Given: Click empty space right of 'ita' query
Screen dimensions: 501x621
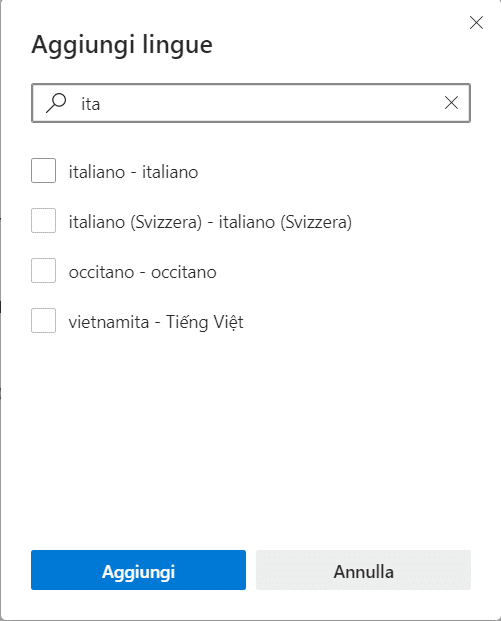Looking at the screenshot, I should pyautogui.click(x=269, y=103).
